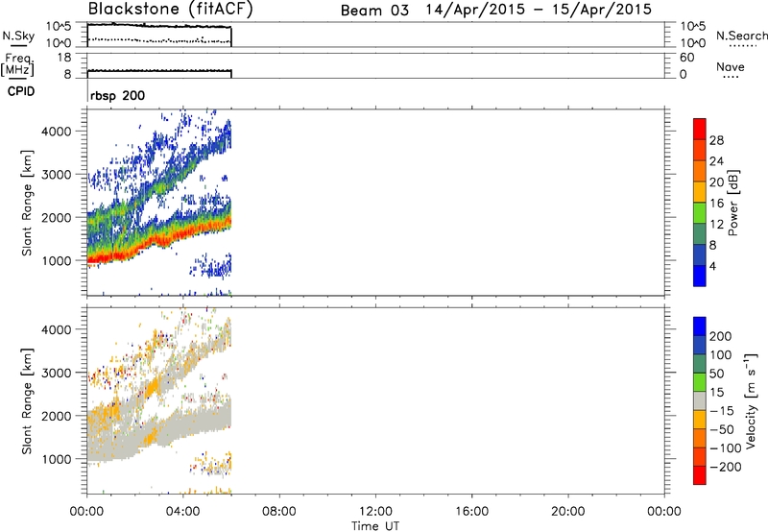This screenshot has width=768, height=532.
Task: Click the Time UT axis label
Action: click(375, 525)
